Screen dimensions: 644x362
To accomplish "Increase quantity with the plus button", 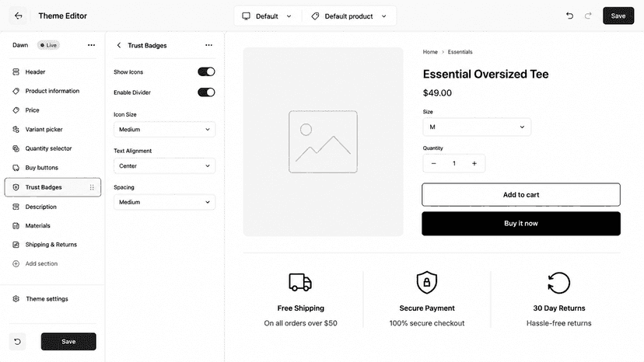I will tap(474, 163).
